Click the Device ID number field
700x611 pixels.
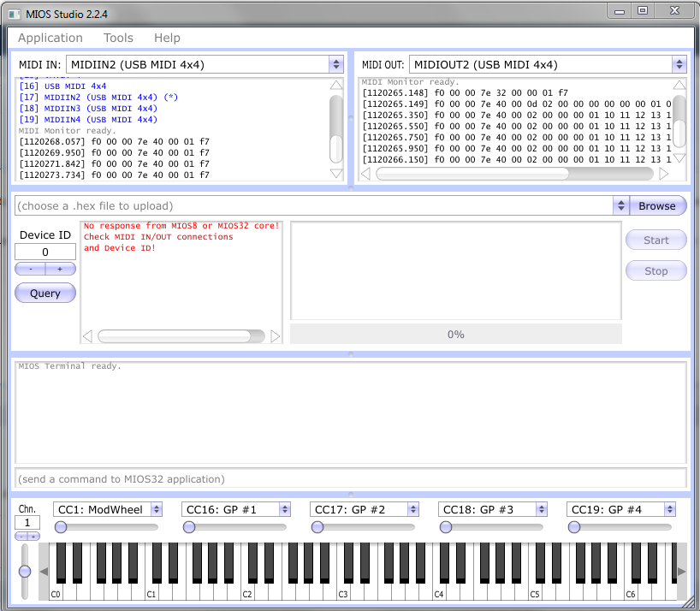[45, 252]
